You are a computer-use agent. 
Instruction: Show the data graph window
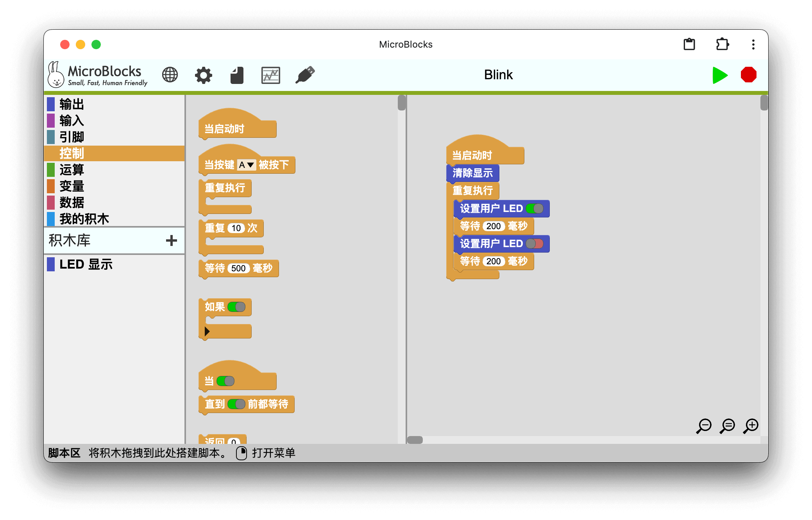pos(270,75)
